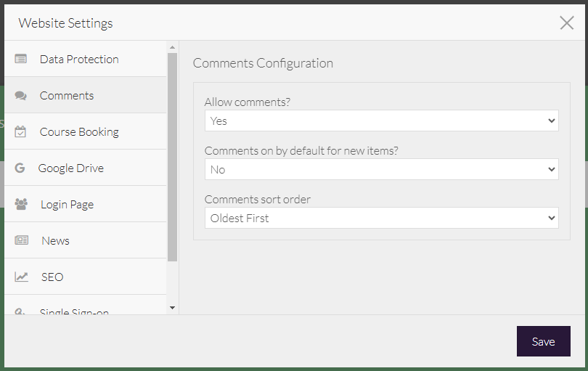Image resolution: width=588 pixels, height=371 pixels.
Task: Open the Comments sort order dropdown
Action: pos(381,218)
